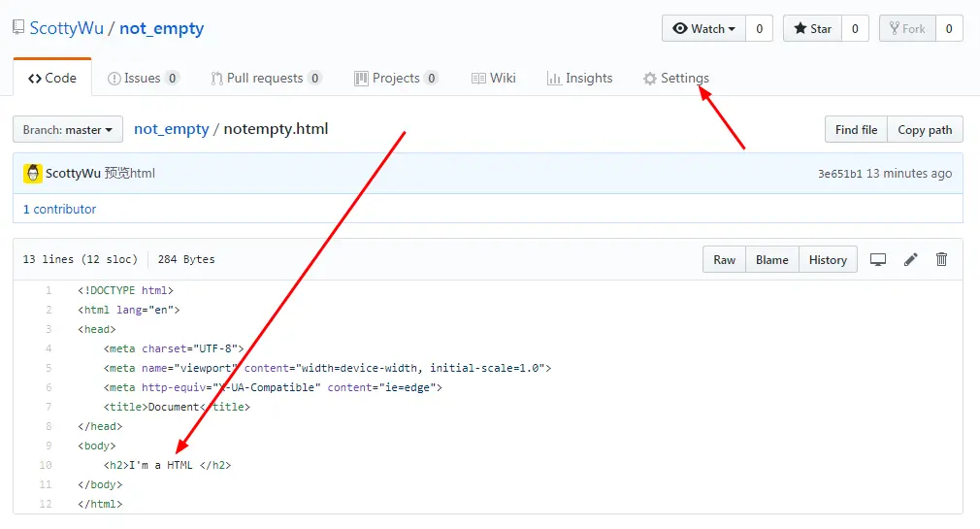Click the Pull requests count badge

coord(315,79)
